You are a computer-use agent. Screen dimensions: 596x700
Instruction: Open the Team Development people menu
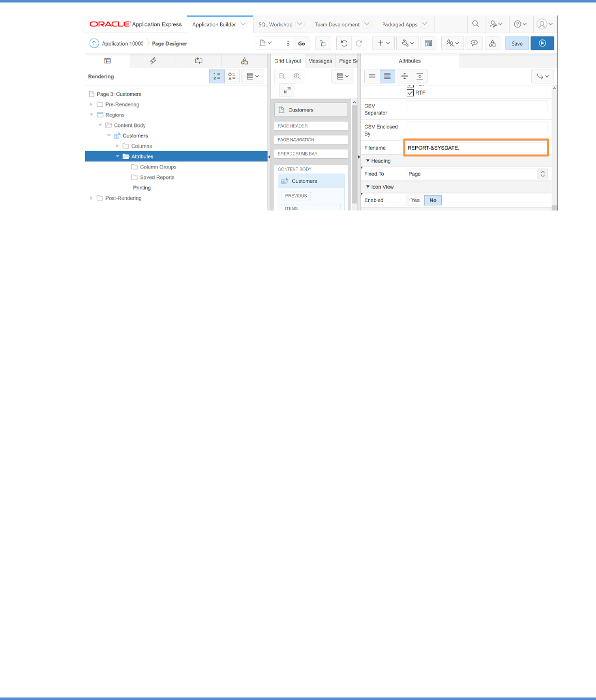(x=452, y=43)
